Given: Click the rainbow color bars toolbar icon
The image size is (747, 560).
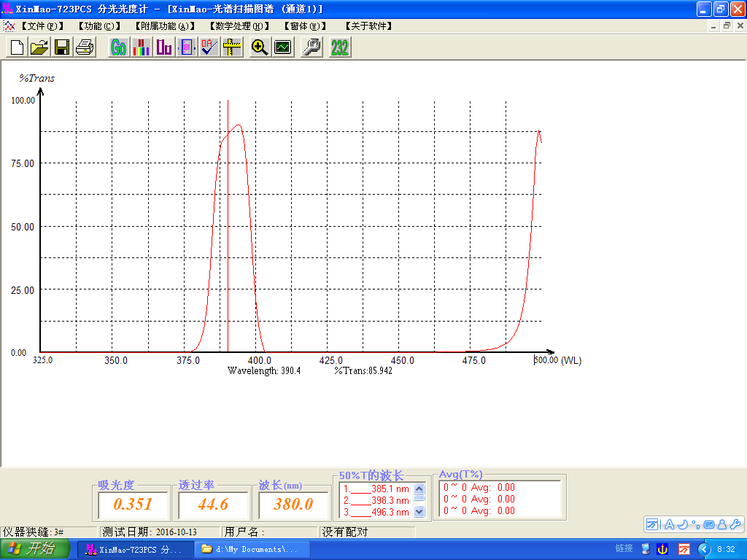Looking at the screenshot, I should tap(142, 47).
